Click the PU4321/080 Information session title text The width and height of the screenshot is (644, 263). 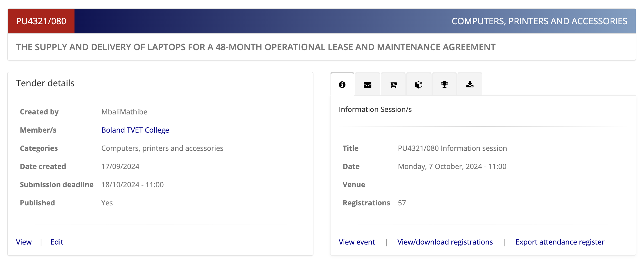[452, 148]
